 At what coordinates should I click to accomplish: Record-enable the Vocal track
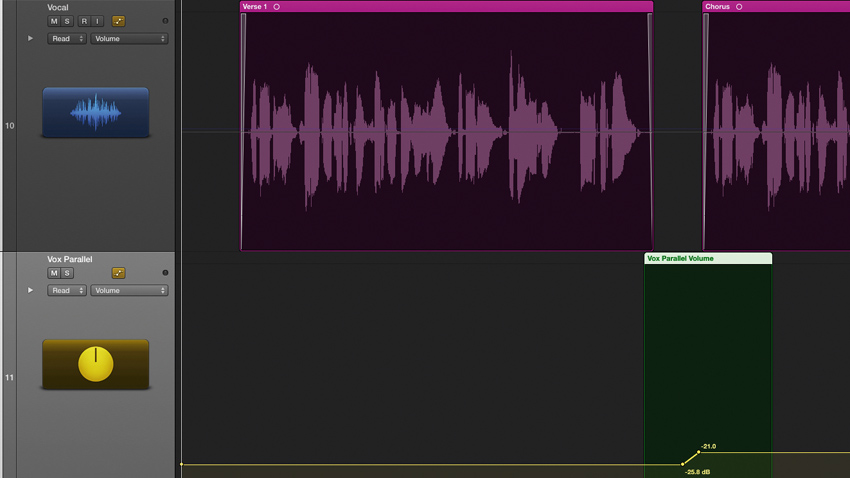(x=84, y=21)
